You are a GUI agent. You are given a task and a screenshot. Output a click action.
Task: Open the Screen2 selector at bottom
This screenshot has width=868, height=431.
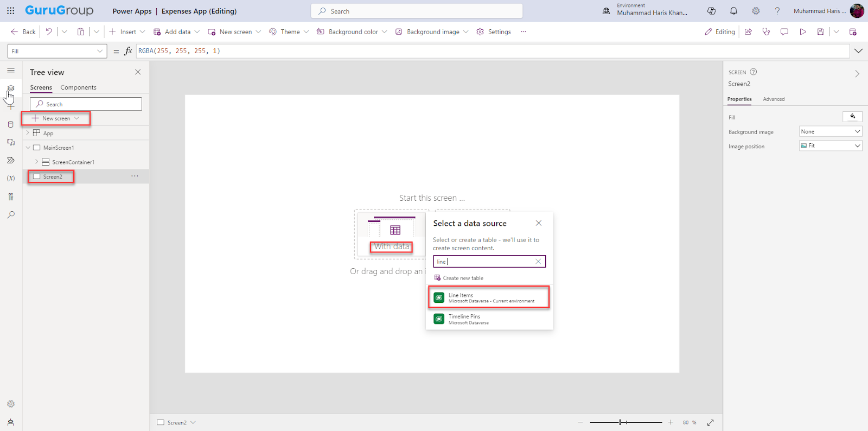(176, 422)
